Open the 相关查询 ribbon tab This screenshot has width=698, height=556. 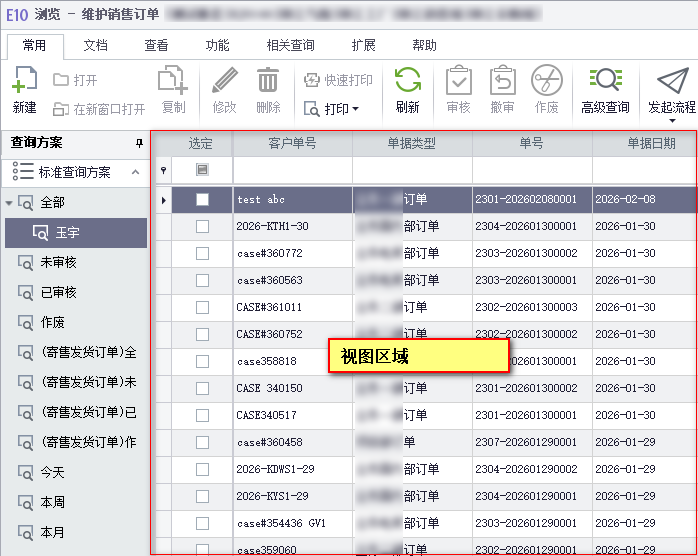pyautogui.click(x=290, y=46)
